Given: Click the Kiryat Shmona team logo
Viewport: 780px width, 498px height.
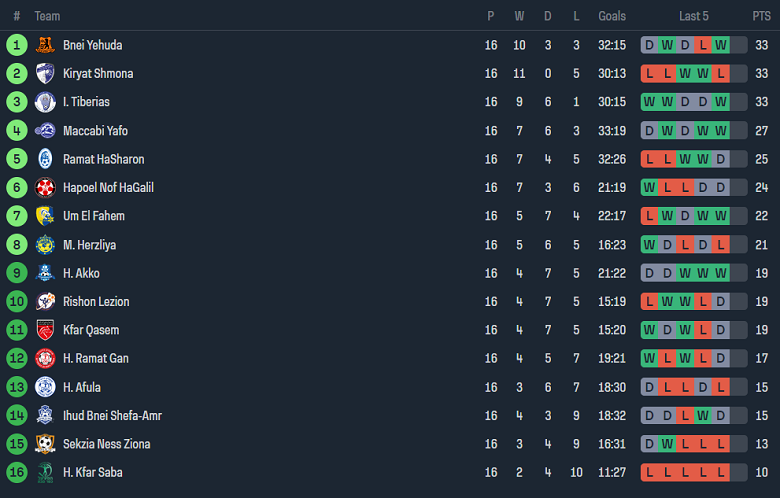Looking at the screenshot, I should pyautogui.click(x=45, y=73).
